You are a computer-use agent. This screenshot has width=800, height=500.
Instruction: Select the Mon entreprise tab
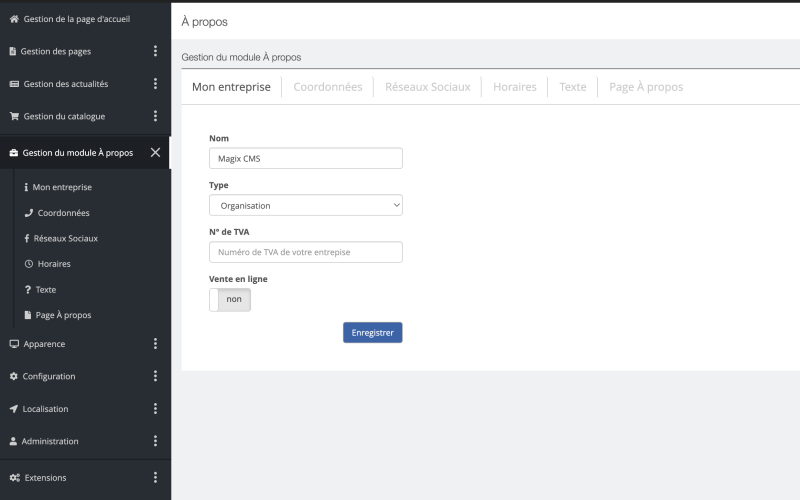click(231, 87)
